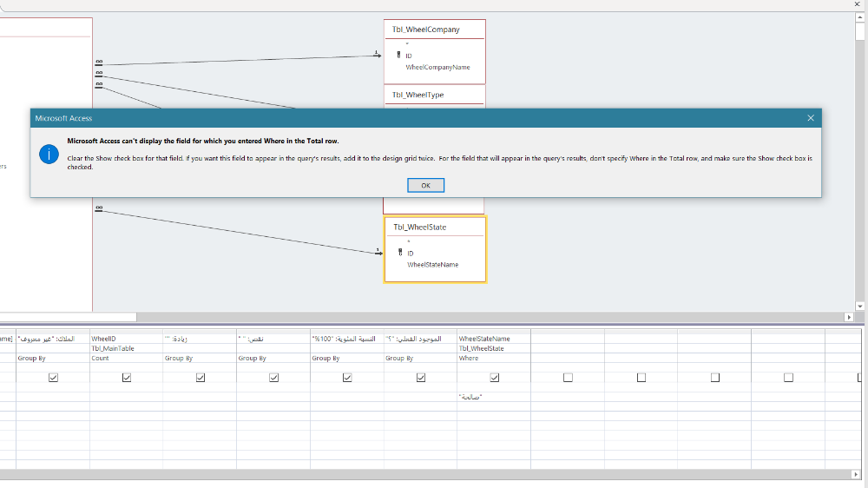
Task: Click Table cell Tbl_MainTable in the grid
Action: [126, 348]
